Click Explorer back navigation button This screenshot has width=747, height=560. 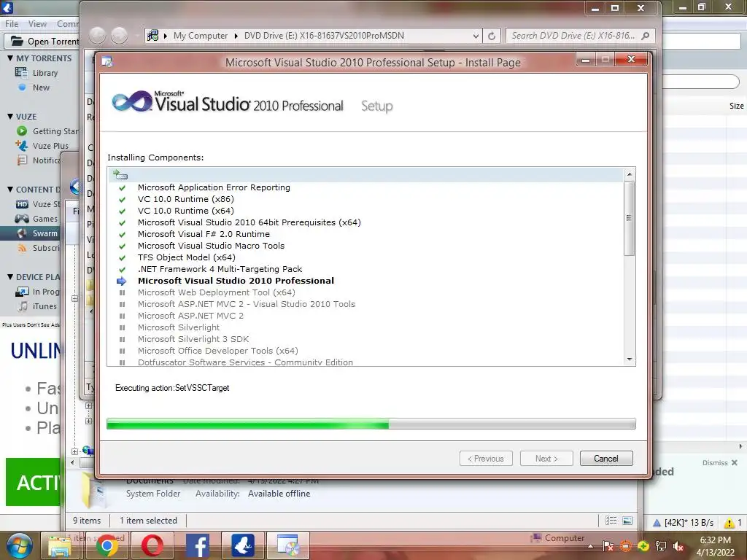pyautogui.click(x=97, y=35)
